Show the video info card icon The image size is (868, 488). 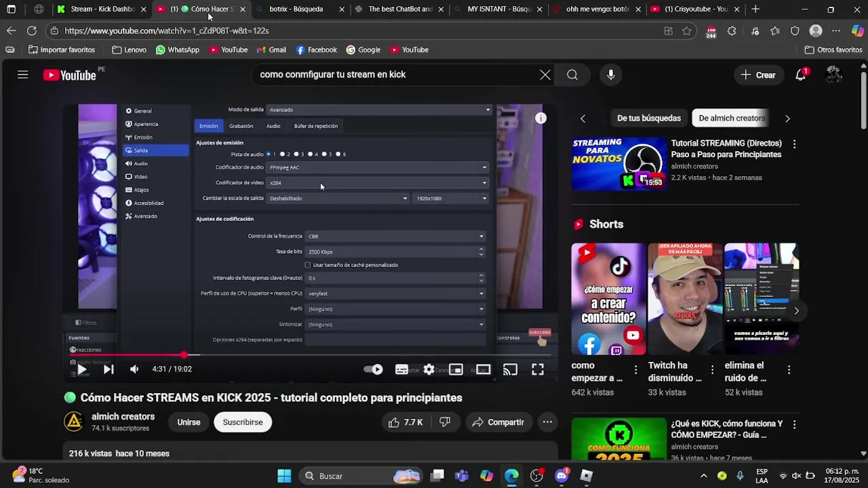(x=540, y=118)
